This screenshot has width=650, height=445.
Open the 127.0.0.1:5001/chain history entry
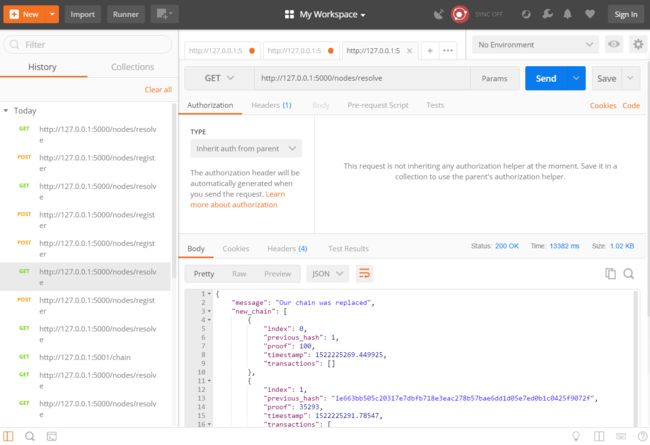(x=85, y=357)
